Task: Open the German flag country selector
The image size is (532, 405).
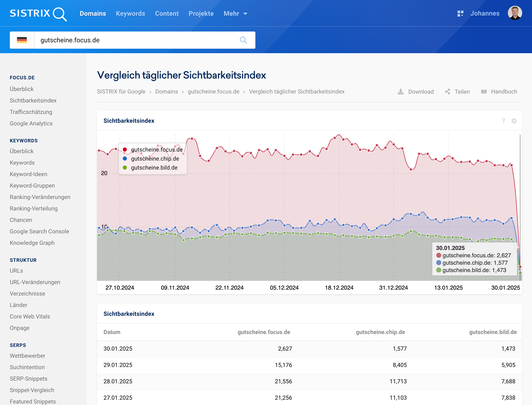Action: point(22,40)
